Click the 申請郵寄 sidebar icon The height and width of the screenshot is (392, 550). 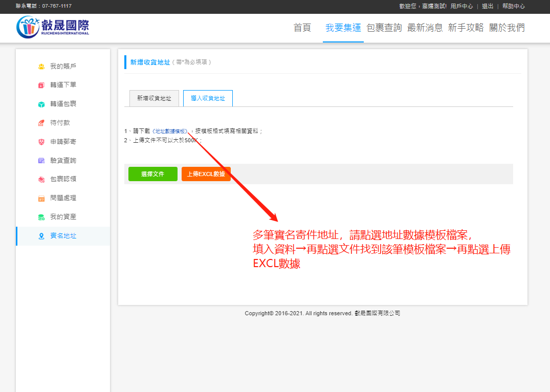[41, 142]
